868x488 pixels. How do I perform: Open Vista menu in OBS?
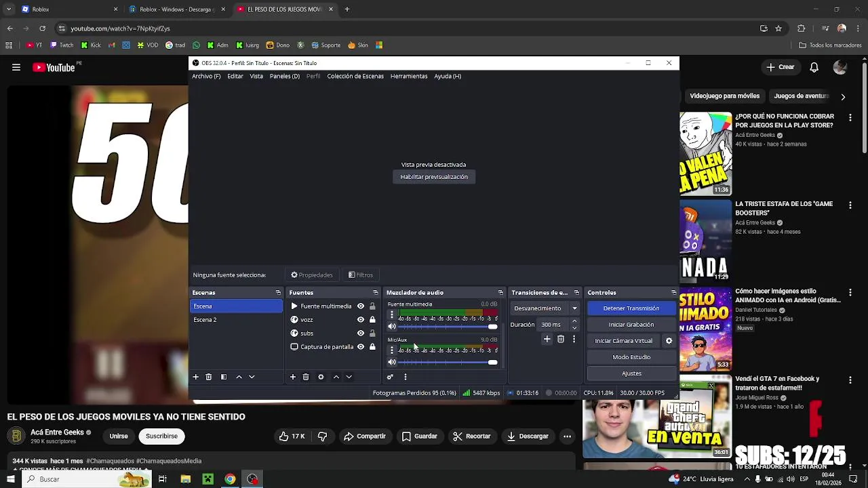[256, 77]
